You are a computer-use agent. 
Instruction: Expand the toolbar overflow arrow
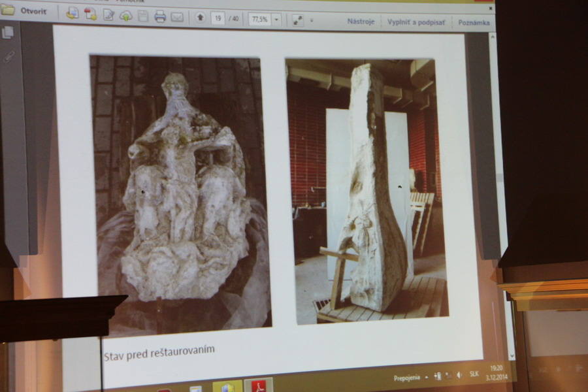tap(312, 21)
